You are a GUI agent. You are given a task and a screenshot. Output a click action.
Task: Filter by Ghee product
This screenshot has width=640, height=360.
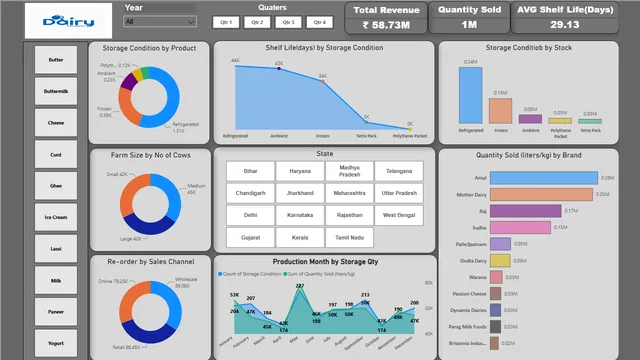click(x=56, y=186)
